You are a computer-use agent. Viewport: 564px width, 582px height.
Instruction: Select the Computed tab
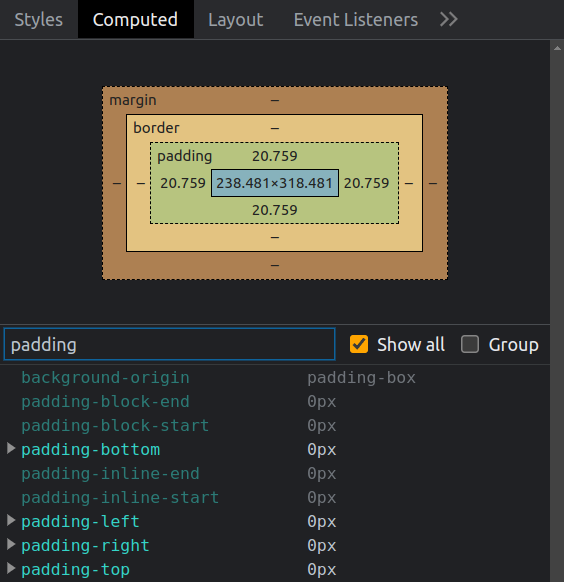(135, 19)
